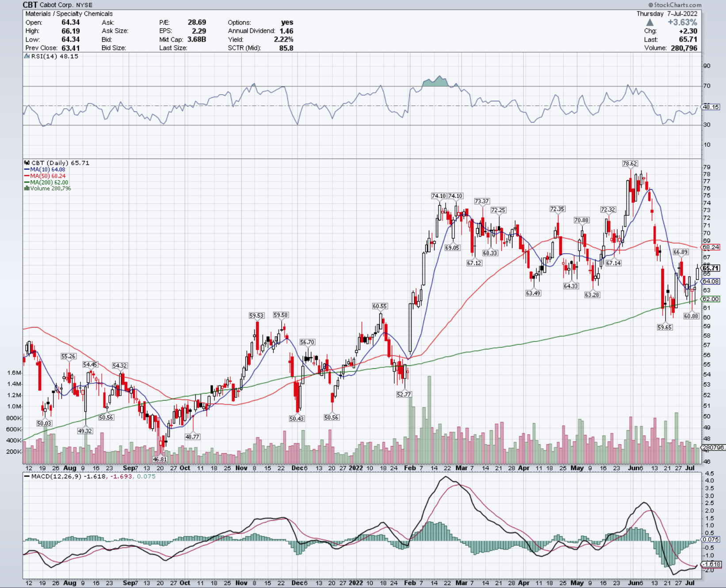Click the 68.24 MA50 axis tag

(711, 247)
